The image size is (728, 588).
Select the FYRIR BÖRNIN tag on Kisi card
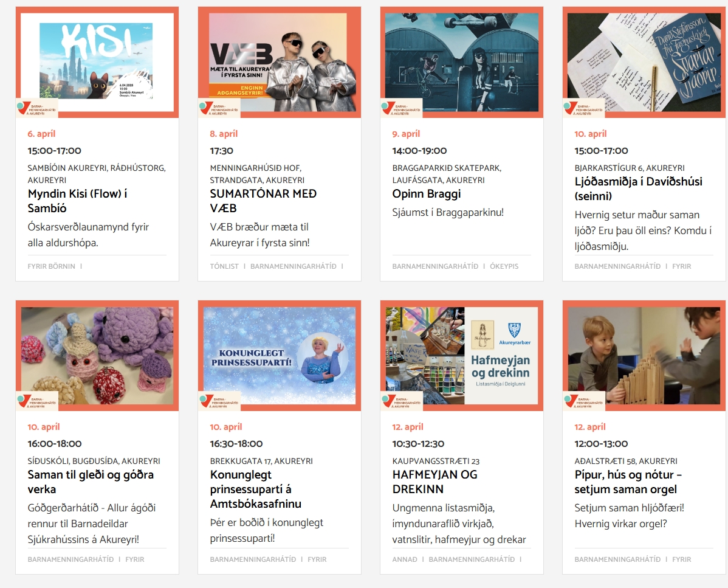pyautogui.click(x=51, y=266)
